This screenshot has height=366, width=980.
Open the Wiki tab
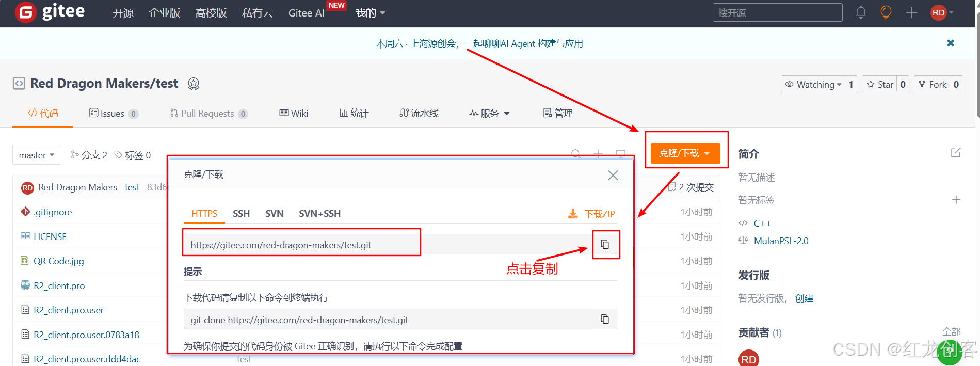[294, 114]
